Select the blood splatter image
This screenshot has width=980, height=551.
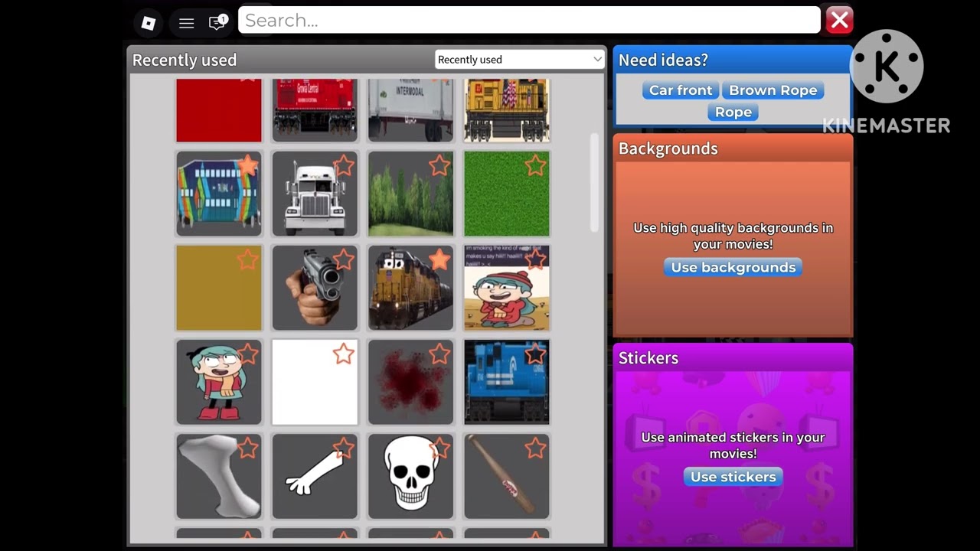pos(411,382)
